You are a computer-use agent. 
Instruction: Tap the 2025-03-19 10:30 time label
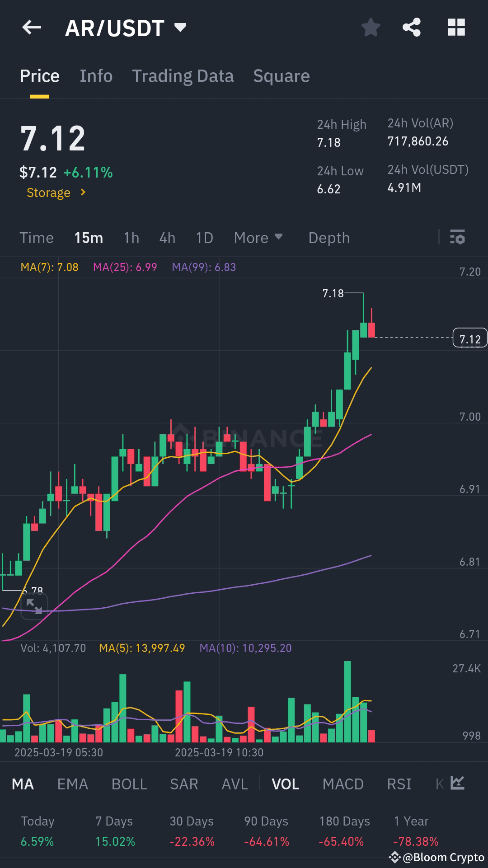pyautogui.click(x=219, y=752)
